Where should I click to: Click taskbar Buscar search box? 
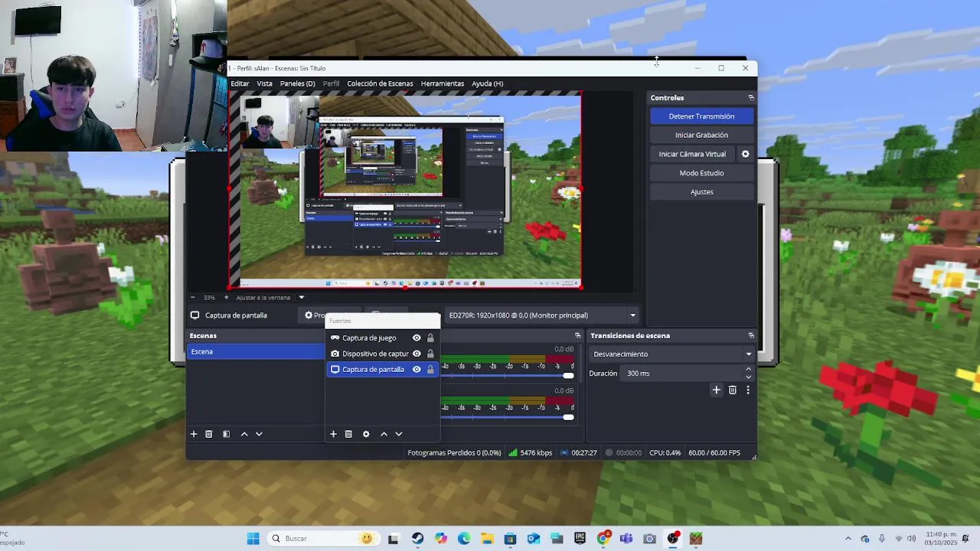(x=322, y=539)
